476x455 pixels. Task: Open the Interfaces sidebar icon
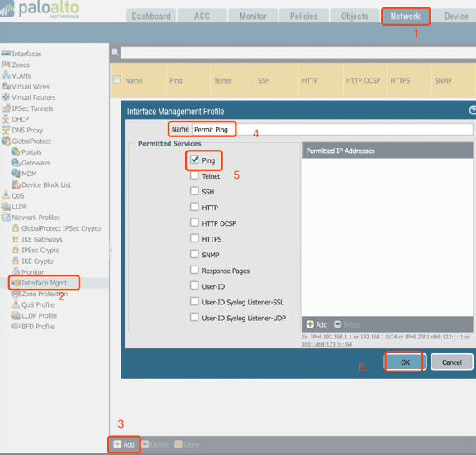6,54
